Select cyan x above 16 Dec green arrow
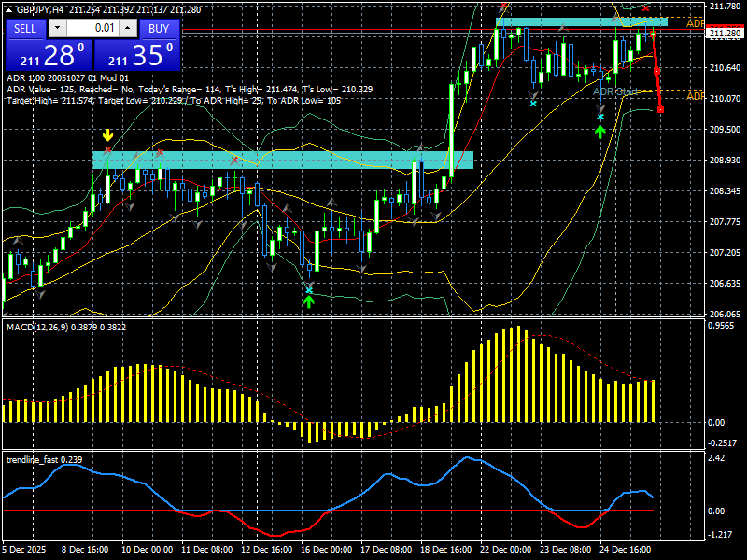This screenshot has height=560, width=747. [x=309, y=290]
